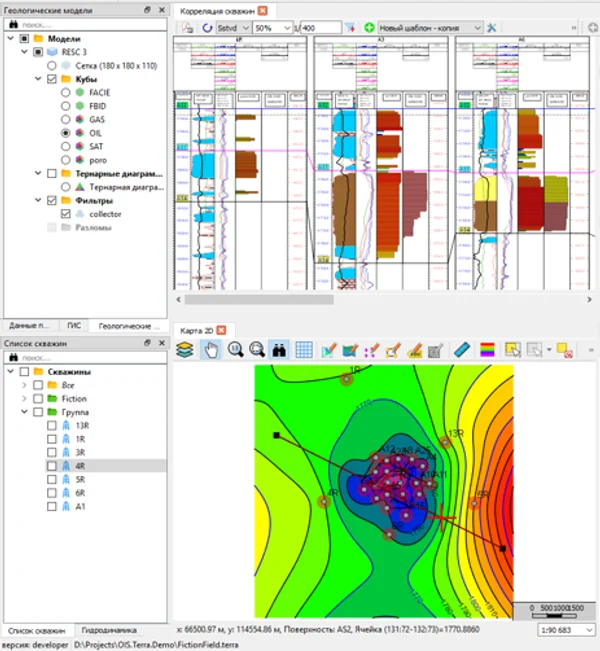Click the green add template button
Screen dimensions: 600x651
370,27
